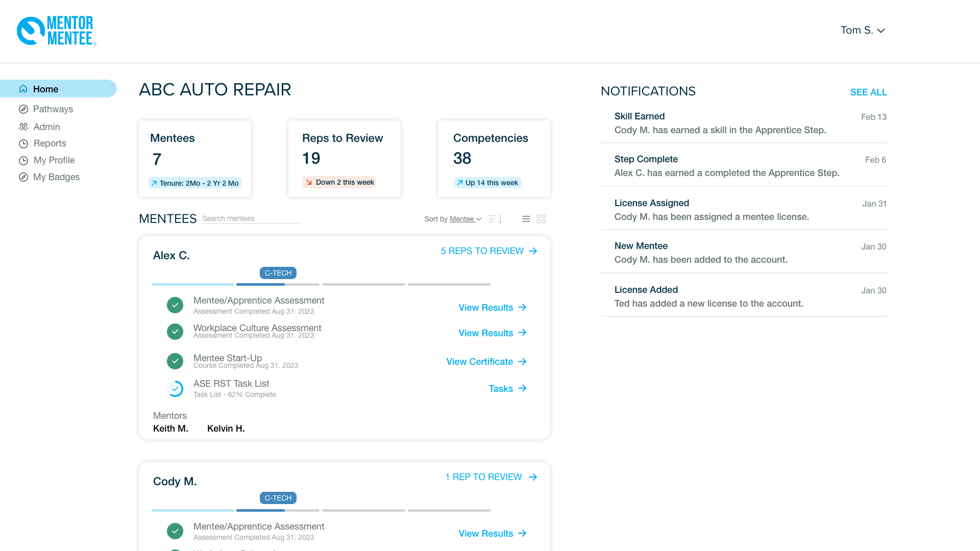Click See All notifications link
Image resolution: width=980 pixels, height=551 pixels.
868,92
